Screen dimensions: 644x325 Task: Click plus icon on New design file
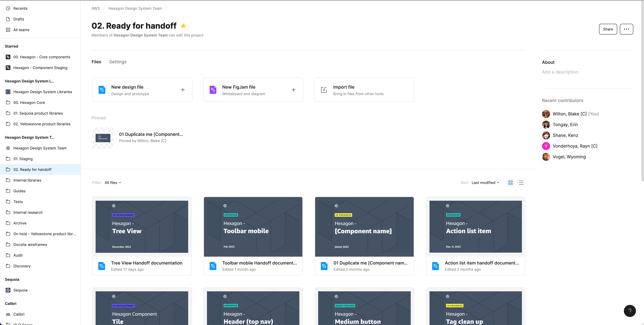pyautogui.click(x=183, y=90)
